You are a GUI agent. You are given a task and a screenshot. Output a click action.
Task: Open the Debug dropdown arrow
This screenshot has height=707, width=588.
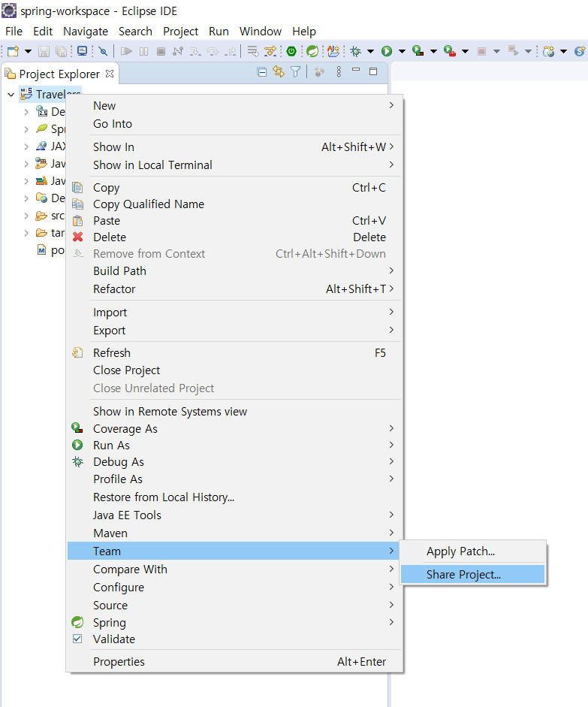click(370, 51)
